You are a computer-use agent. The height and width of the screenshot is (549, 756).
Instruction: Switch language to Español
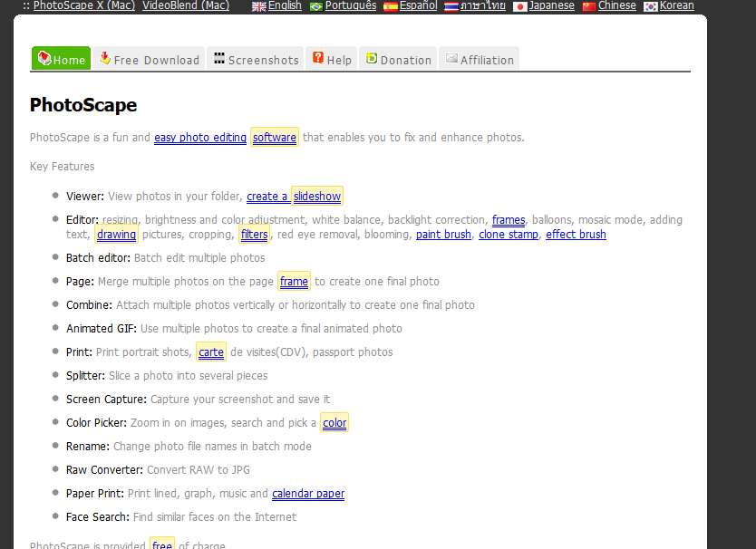[418, 5]
